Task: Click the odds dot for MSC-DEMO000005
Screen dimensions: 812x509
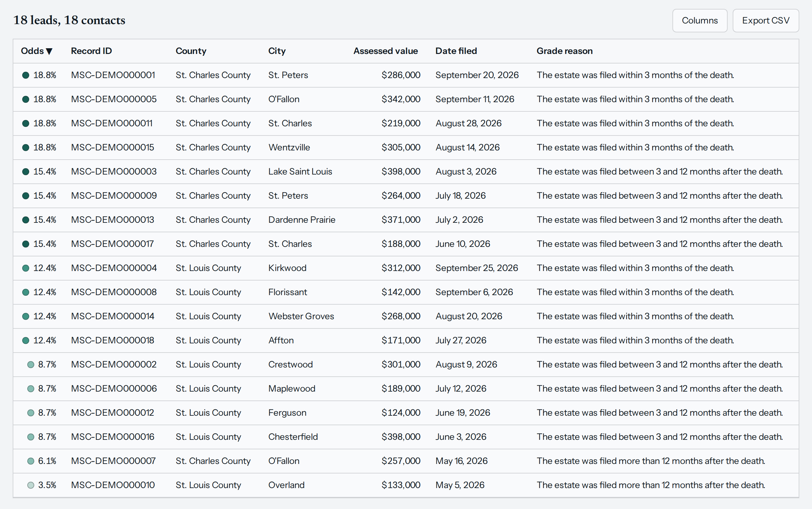Action: coord(26,99)
